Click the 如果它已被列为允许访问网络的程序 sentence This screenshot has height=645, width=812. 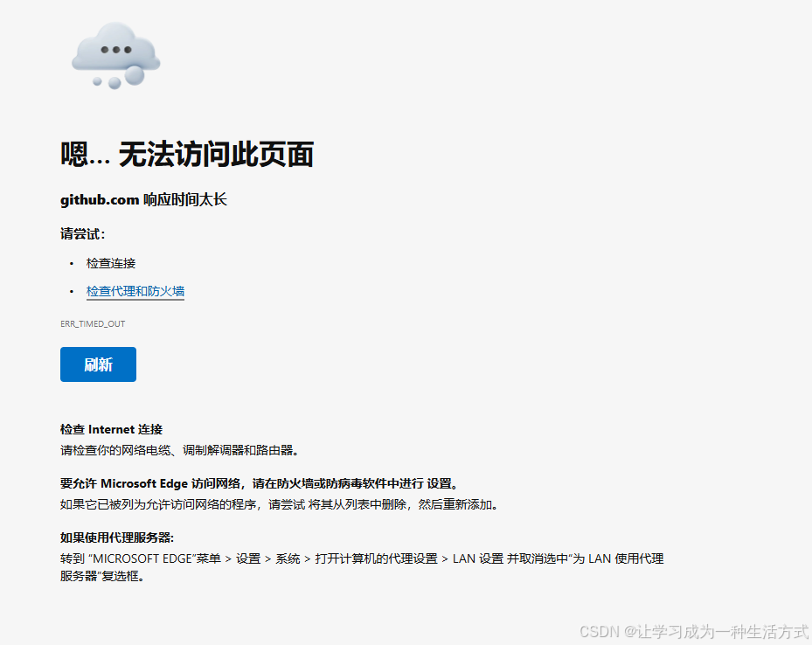(x=280, y=504)
